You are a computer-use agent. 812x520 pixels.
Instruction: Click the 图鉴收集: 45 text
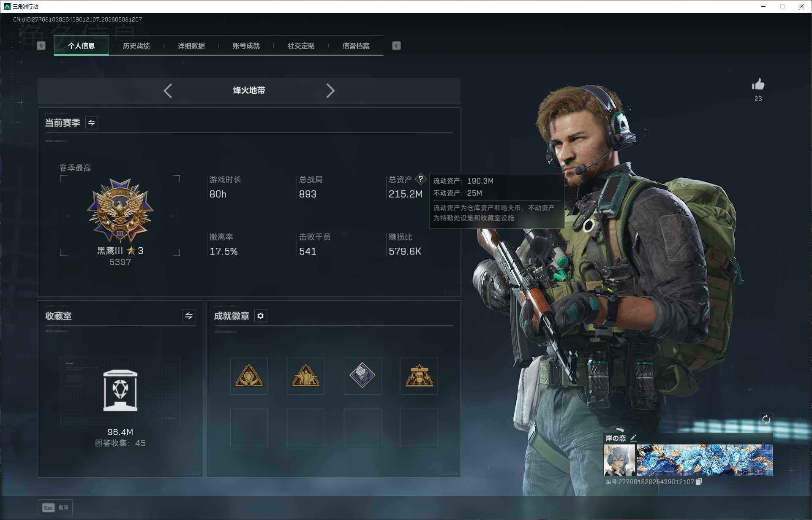(120, 443)
